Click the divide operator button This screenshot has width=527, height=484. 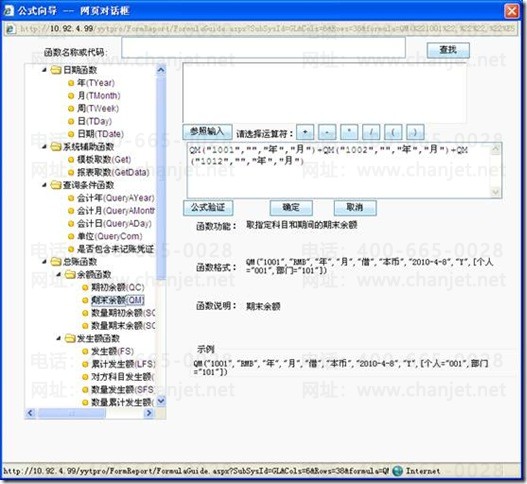pos(371,132)
